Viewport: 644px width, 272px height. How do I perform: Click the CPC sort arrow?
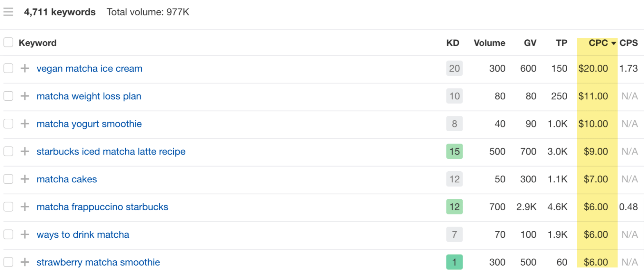(613, 43)
